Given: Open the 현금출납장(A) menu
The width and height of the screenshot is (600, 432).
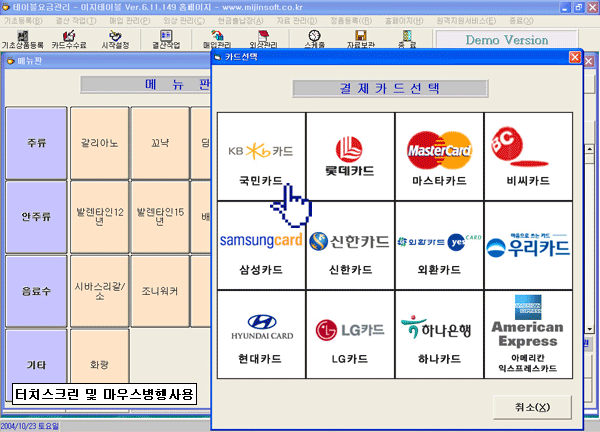Looking at the screenshot, I should click(x=240, y=21).
